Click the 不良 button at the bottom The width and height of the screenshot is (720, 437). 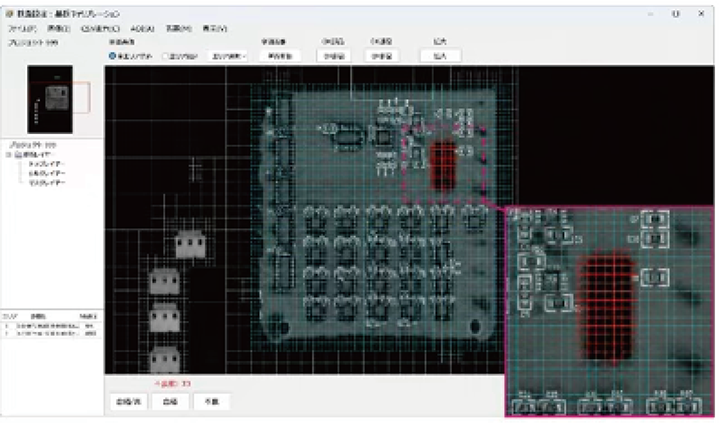[212, 402]
